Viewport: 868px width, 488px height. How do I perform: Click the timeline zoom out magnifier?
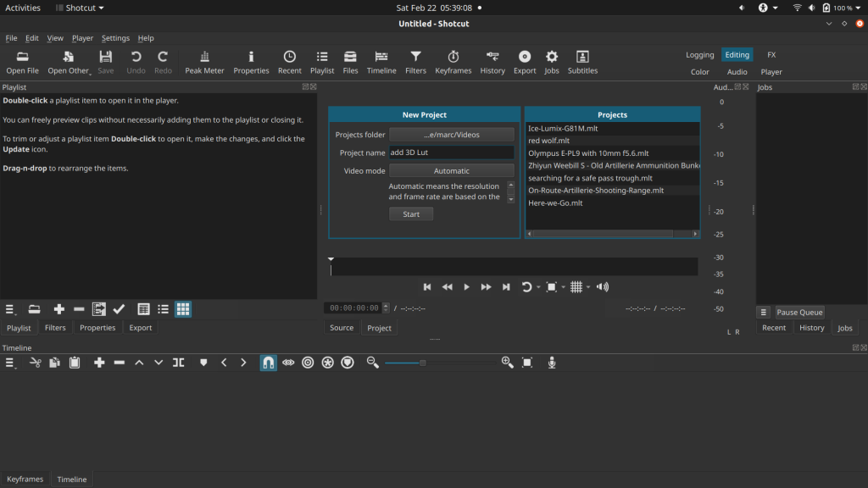click(372, 363)
